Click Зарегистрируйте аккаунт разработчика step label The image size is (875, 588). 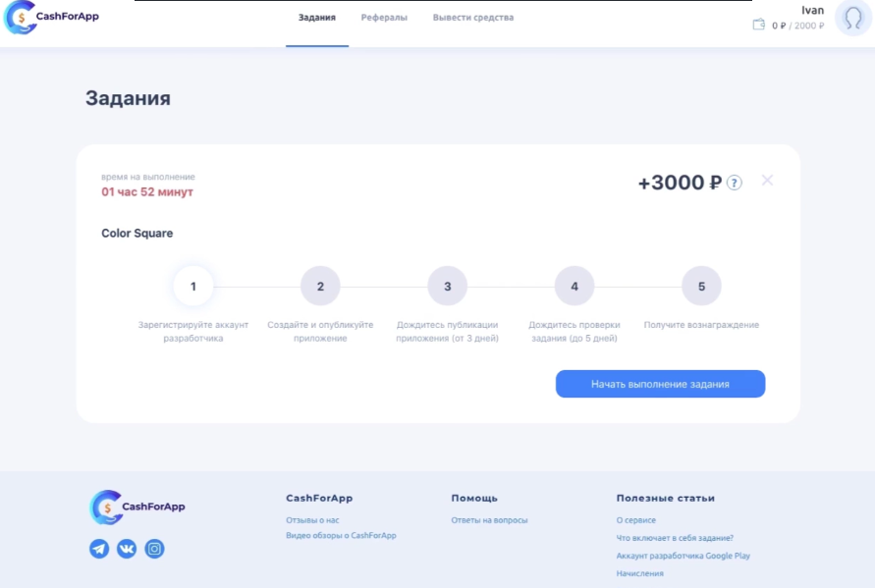(193, 332)
